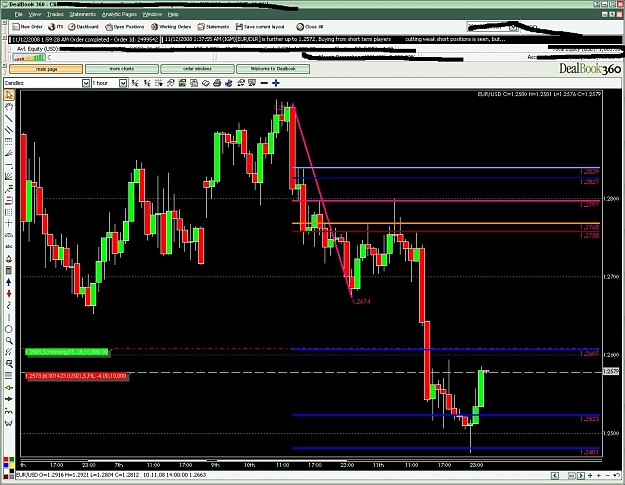The width and height of the screenshot is (625, 485).
Task: Click the green working order label on chart
Action: coord(67,352)
